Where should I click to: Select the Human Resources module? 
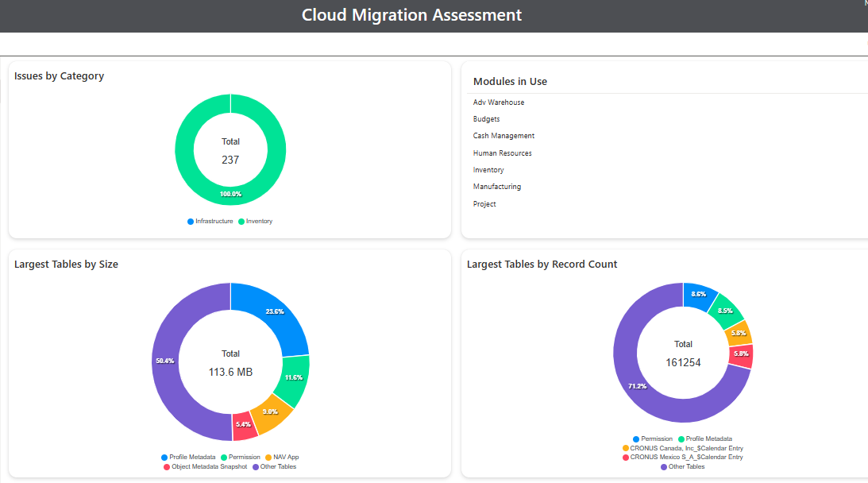(502, 153)
